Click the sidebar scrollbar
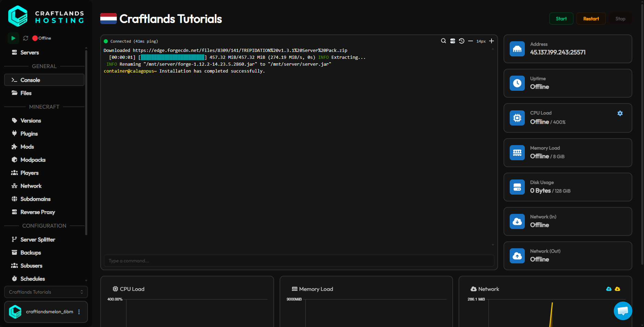The height and width of the screenshot is (327, 644). [86, 142]
